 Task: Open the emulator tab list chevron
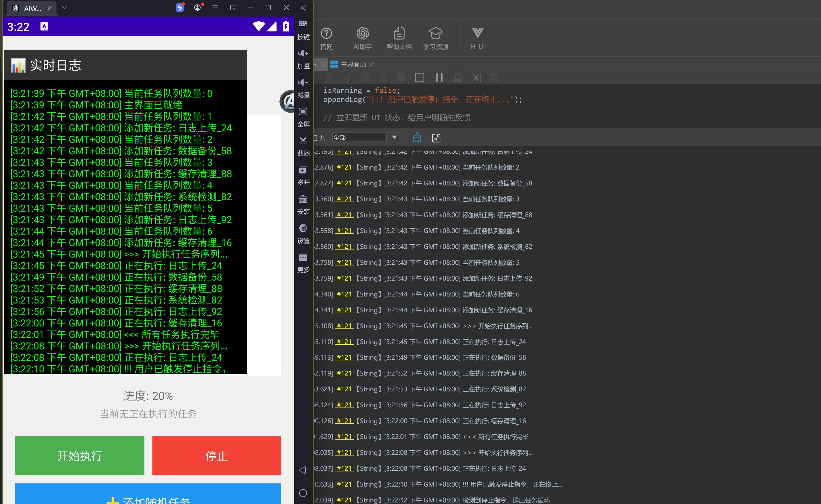[65, 8]
